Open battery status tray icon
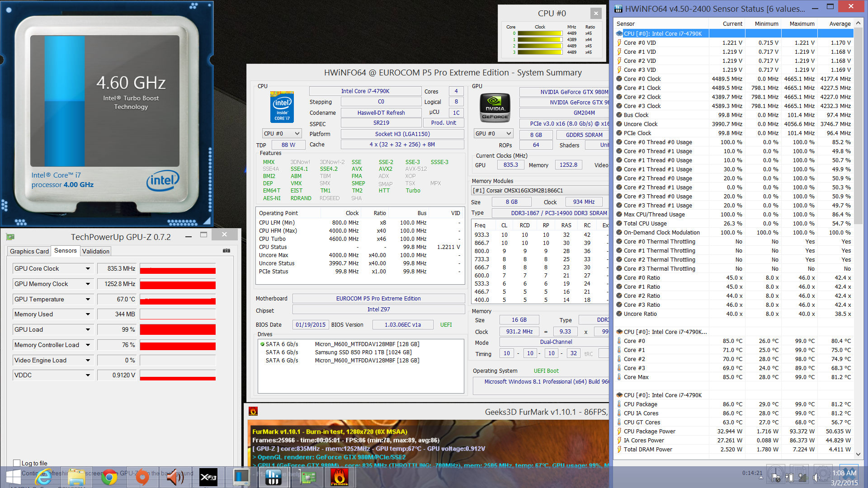Image resolution: width=868 pixels, height=488 pixels. (x=789, y=478)
